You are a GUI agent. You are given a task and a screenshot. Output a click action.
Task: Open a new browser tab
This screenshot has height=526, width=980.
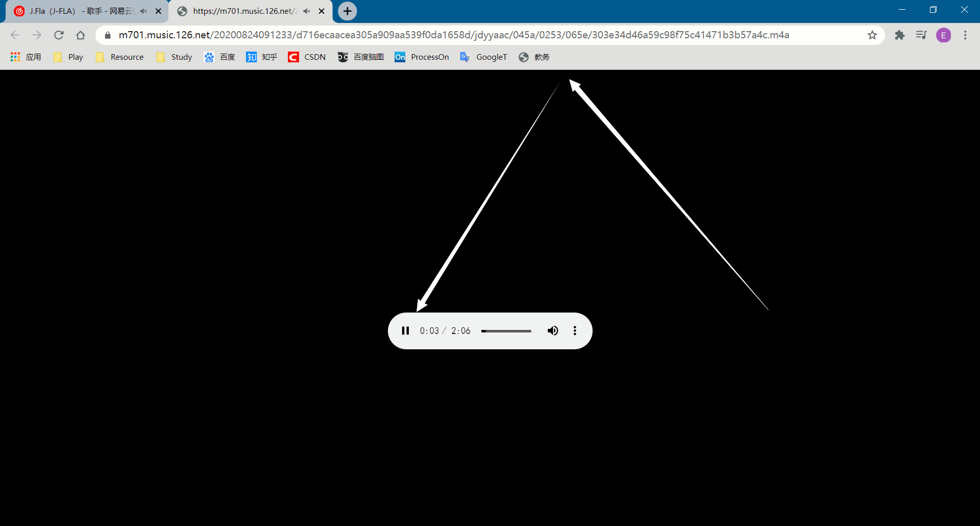pos(347,11)
